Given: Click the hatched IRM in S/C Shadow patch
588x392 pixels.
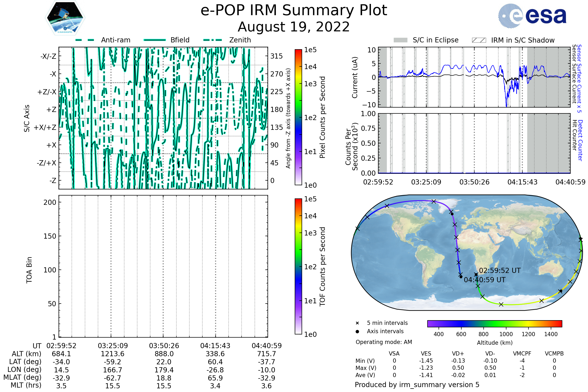Looking at the screenshot, I should coord(479,40).
